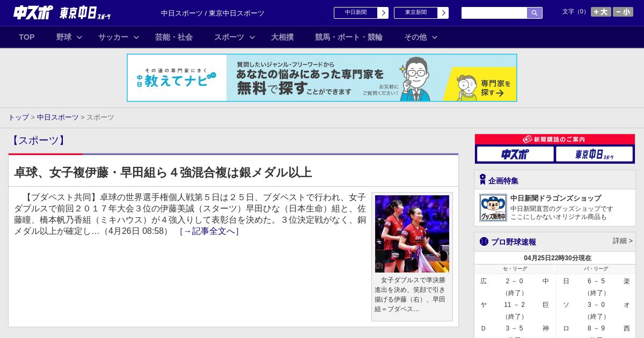The width and height of the screenshot is (644, 338).
Task: Open the グッズ販売中 shop thumbnail
Action: [493, 208]
